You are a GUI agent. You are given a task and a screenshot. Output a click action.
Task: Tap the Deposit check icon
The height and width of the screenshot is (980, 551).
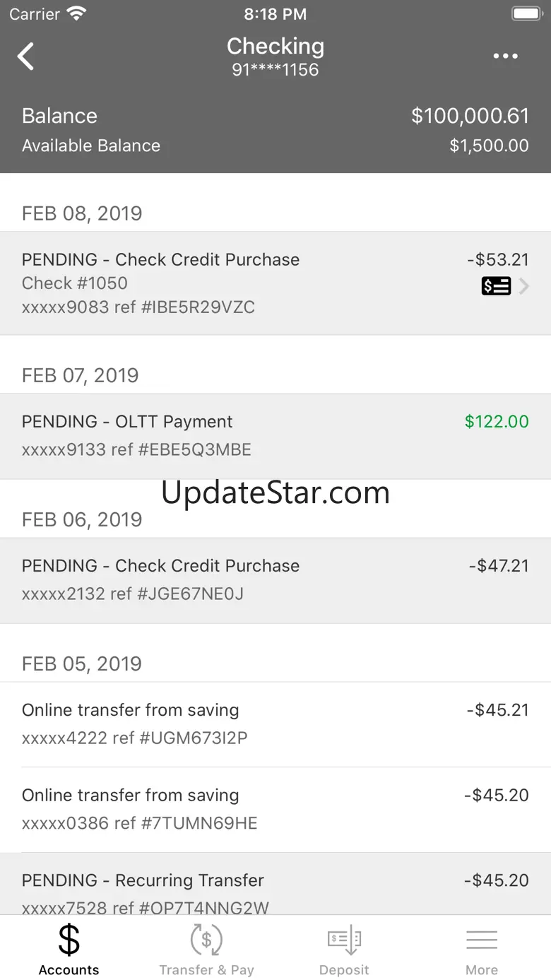(x=344, y=940)
